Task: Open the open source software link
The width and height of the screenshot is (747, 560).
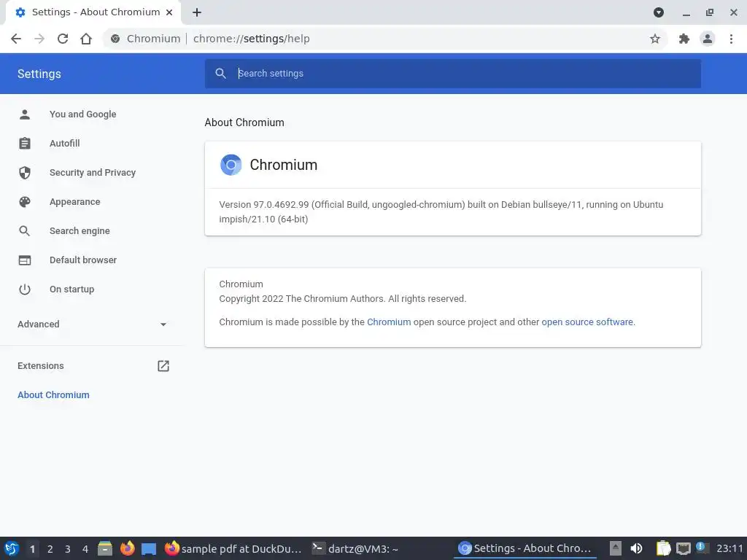Action: 587,322
